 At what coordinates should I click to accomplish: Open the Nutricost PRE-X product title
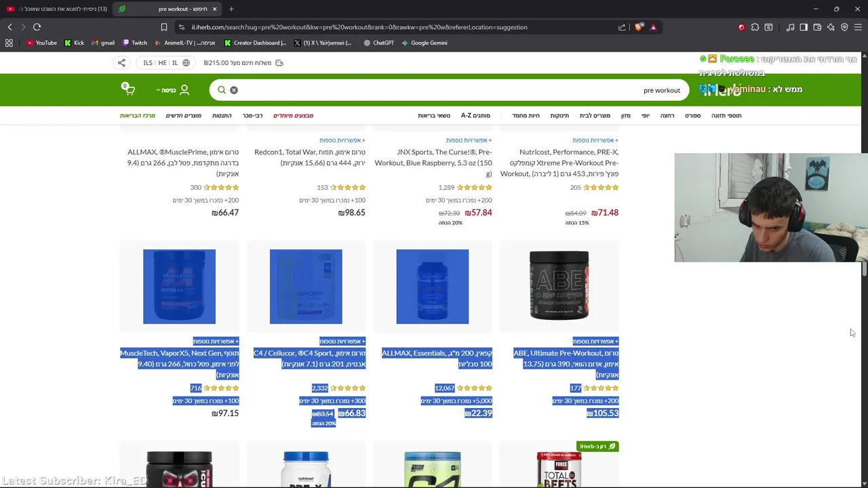[559, 163]
